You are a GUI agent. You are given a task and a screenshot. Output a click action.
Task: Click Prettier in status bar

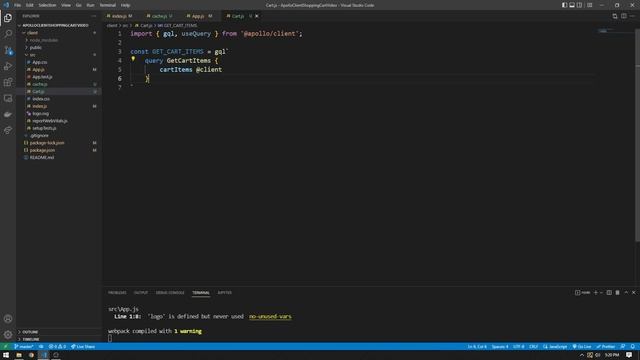(x=606, y=347)
